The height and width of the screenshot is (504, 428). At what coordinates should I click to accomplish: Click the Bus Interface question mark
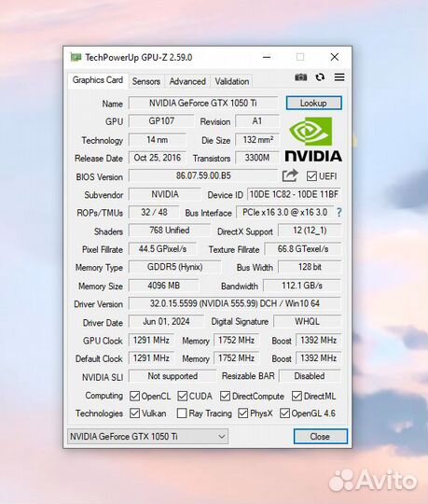(338, 213)
